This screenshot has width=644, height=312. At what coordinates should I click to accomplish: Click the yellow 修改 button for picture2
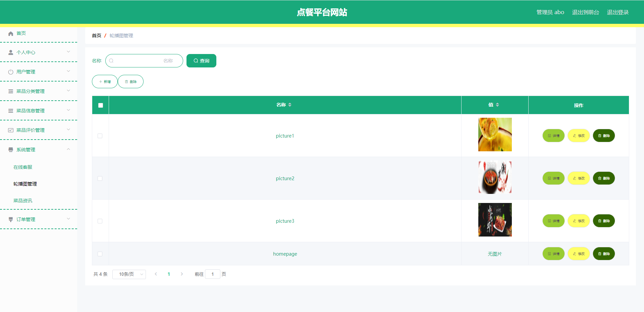579,178
